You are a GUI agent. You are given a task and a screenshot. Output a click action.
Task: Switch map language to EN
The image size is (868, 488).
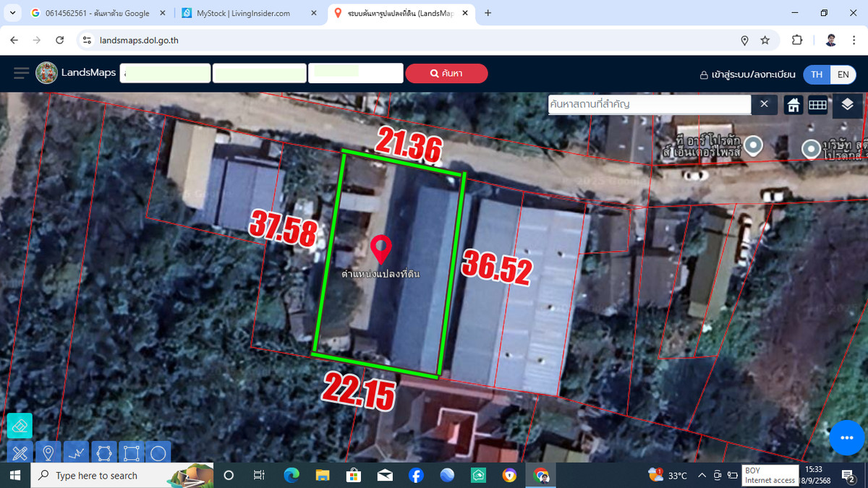click(x=843, y=74)
